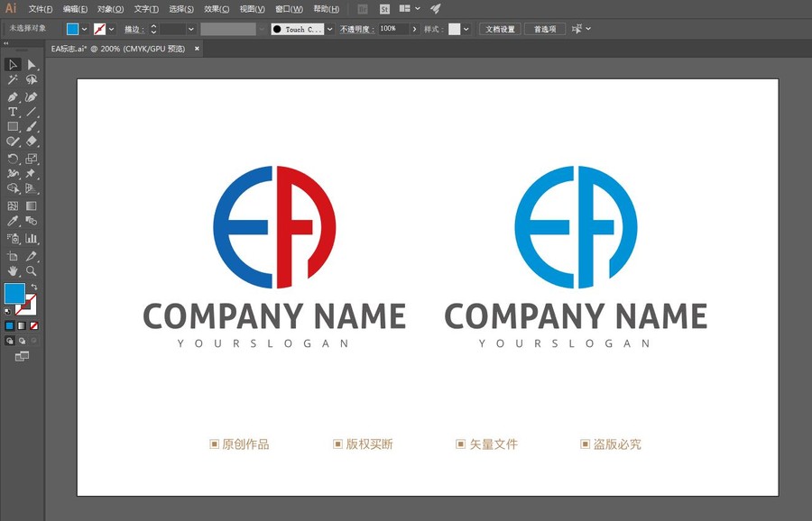Select the Pen tool
The image size is (812, 521).
pyautogui.click(x=13, y=97)
